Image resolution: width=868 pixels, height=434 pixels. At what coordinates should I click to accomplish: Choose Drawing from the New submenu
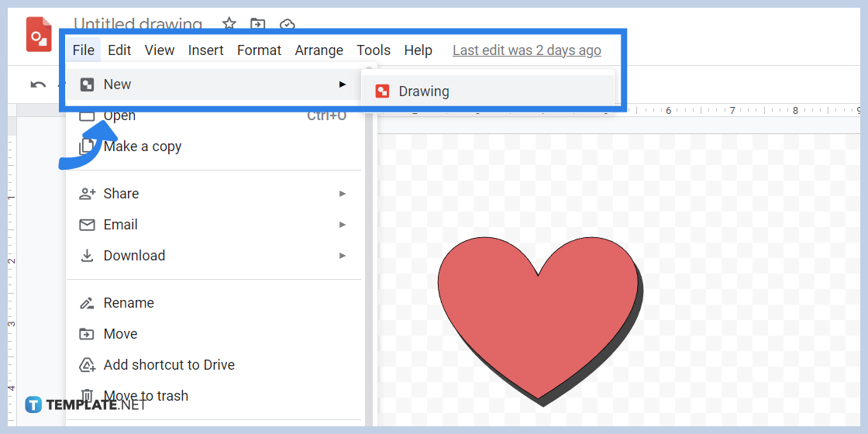[x=487, y=91]
